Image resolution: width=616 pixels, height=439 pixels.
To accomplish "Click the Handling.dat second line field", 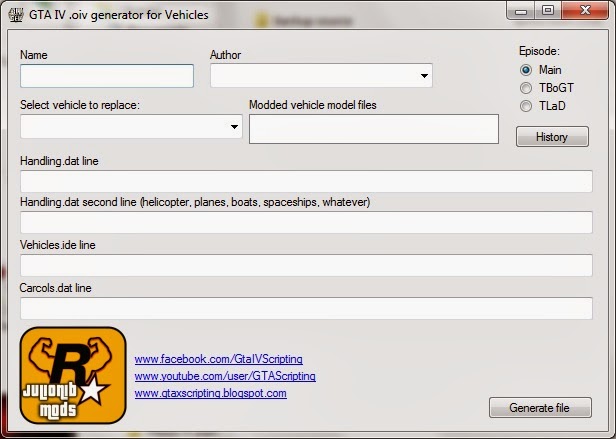I will point(306,222).
